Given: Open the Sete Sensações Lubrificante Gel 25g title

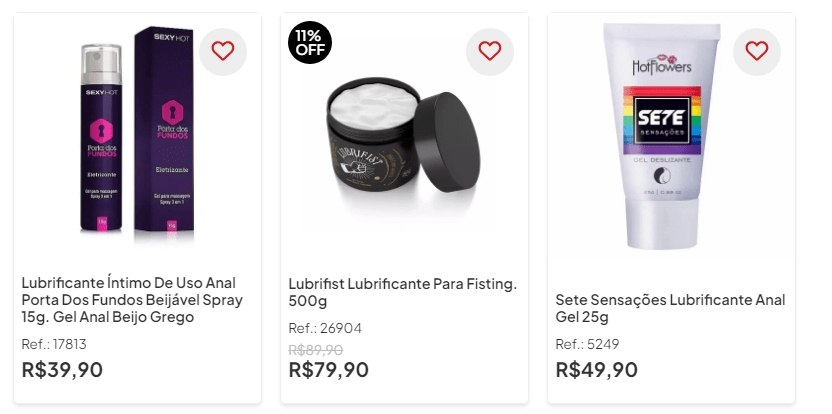Looking at the screenshot, I should pyautogui.click(x=670, y=308).
